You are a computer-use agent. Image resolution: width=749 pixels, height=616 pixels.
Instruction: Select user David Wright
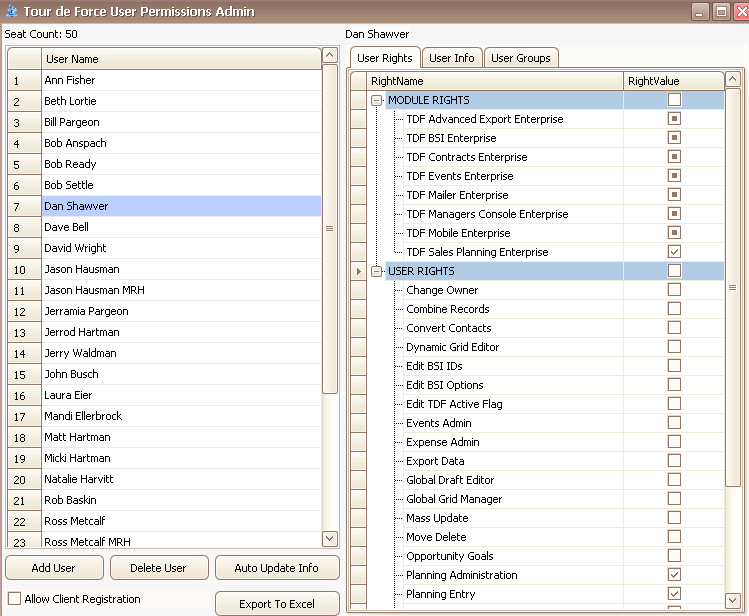(181, 248)
